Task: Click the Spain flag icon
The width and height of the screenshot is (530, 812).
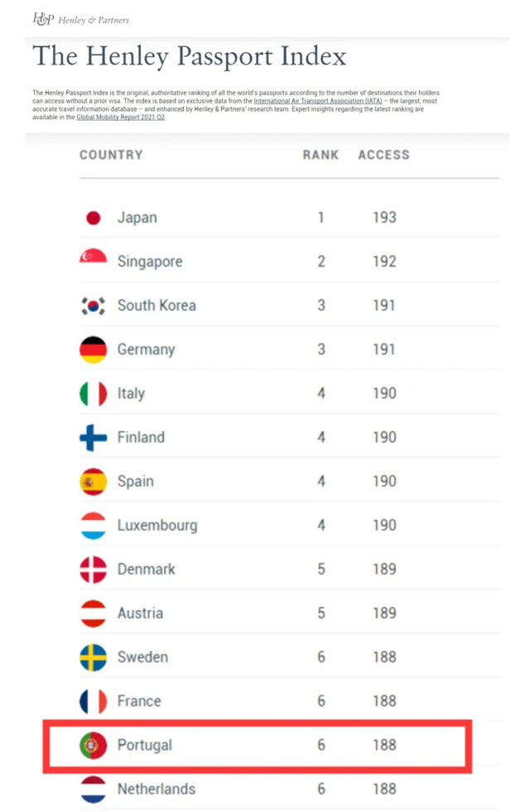Action: [x=94, y=482]
